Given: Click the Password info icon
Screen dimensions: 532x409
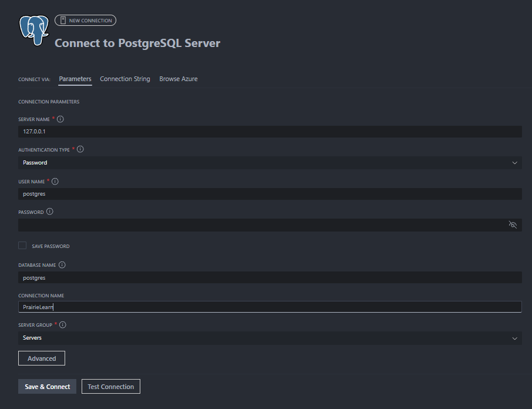Looking at the screenshot, I should pos(50,212).
